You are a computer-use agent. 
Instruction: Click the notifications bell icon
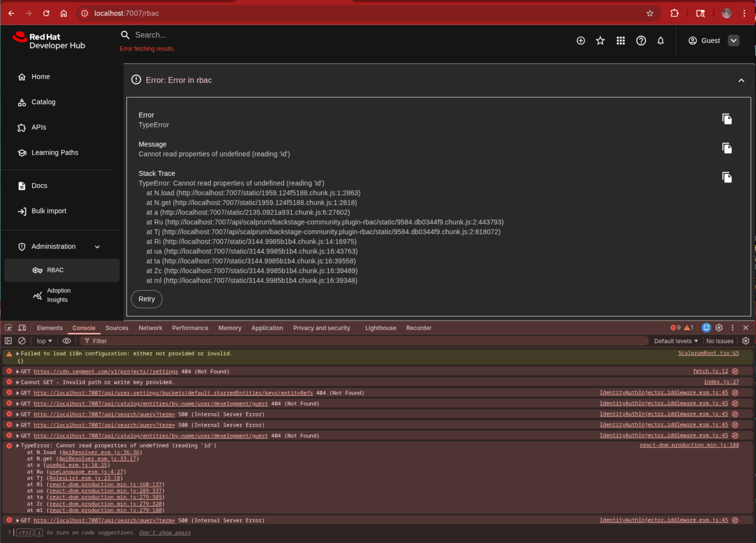tap(660, 41)
